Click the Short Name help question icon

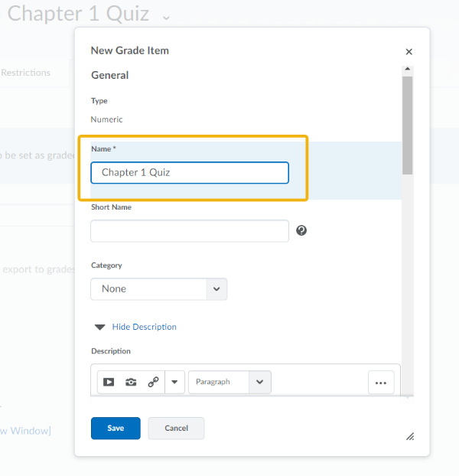pos(301,230)
